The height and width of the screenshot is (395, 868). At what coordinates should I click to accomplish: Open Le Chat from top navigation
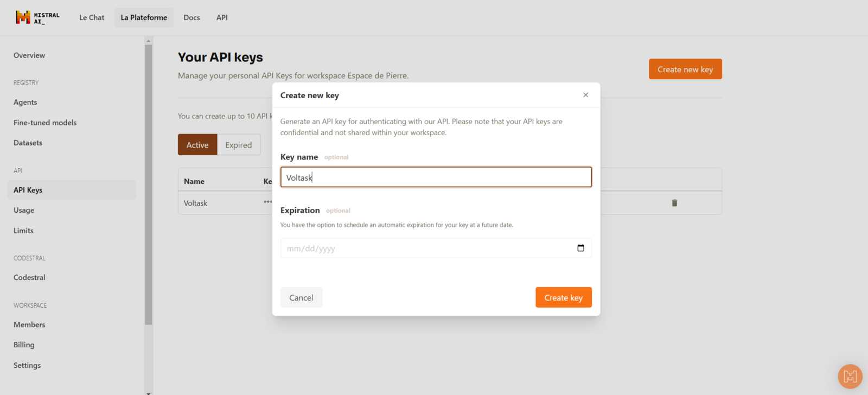tap(92, 17)
